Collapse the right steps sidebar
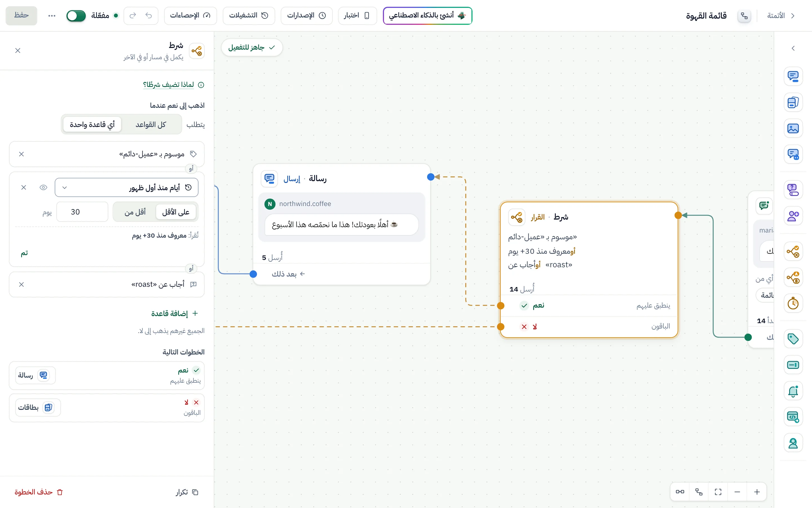Viewport: 812px width, 508px height. tap(793, 48)
